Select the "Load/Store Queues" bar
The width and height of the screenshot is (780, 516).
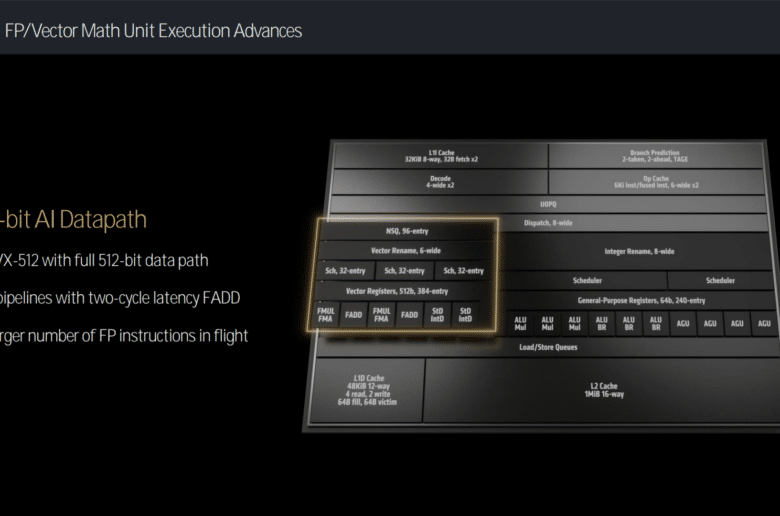click(x=548, y=347)
